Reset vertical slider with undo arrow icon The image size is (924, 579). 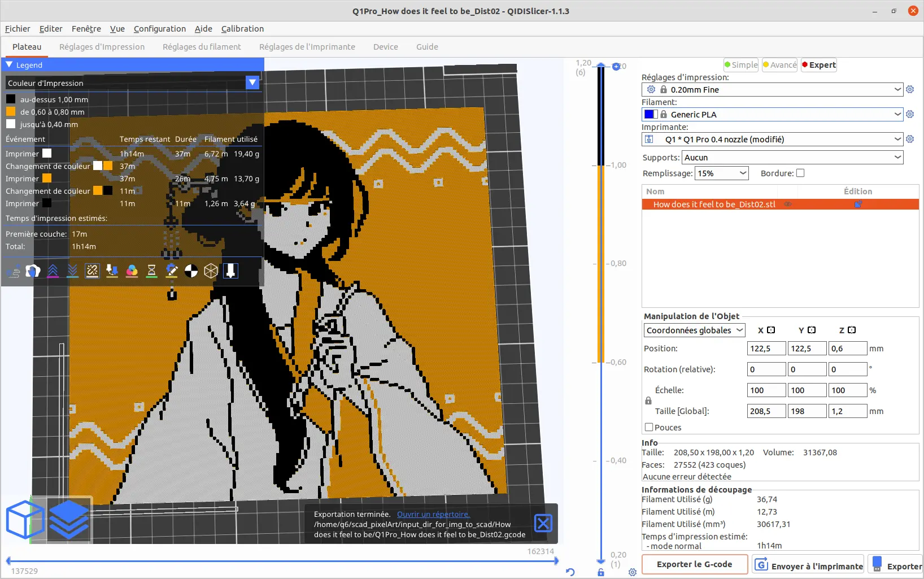570,572
